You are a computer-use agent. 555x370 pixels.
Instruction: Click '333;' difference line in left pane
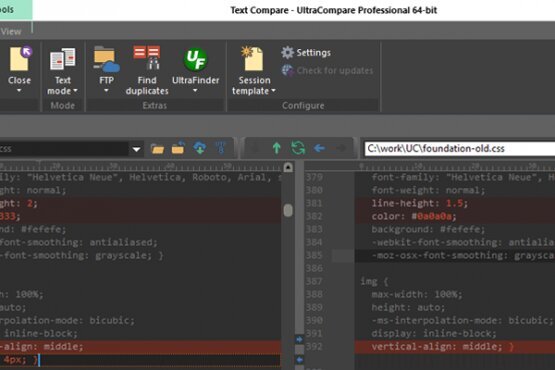[x=10, y=216]
